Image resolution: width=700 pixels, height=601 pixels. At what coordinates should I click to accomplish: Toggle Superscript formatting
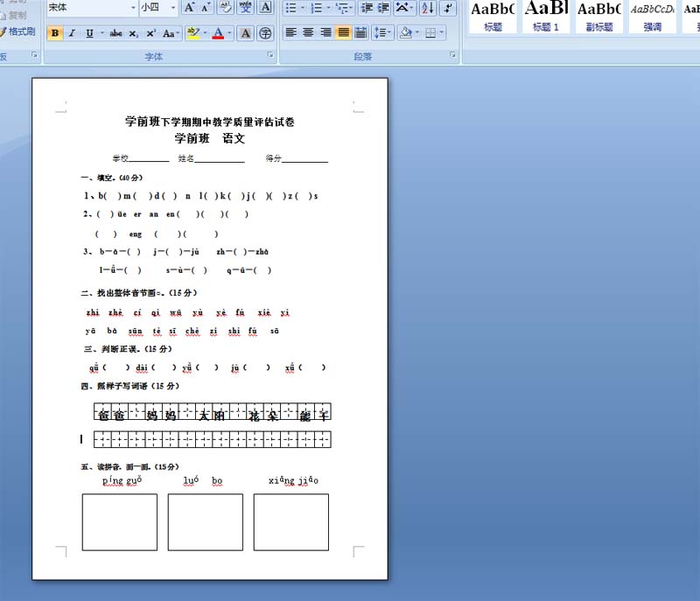pos(150,33)
